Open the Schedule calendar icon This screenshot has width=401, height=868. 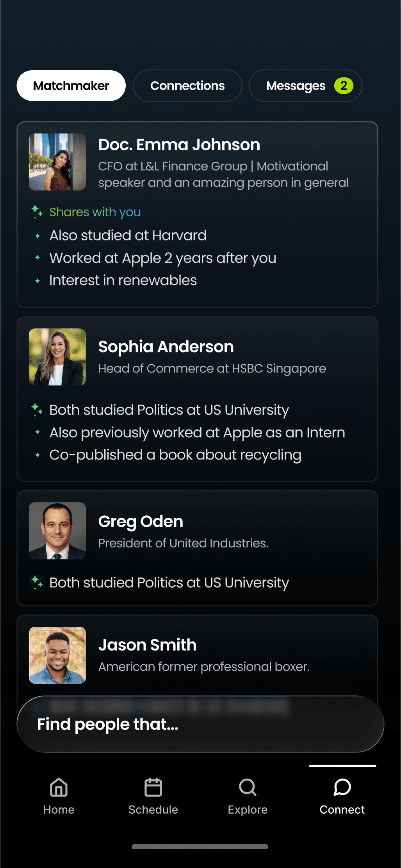153,787
